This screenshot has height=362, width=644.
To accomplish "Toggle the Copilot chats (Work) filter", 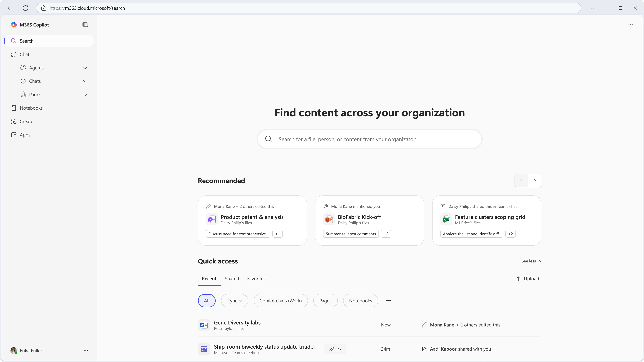I will pos(280,300).
